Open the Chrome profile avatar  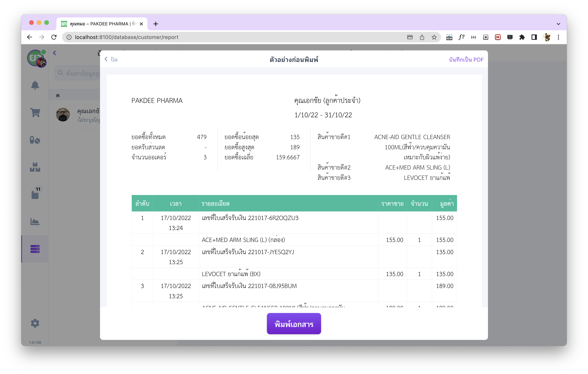click(x=547, y=37)
